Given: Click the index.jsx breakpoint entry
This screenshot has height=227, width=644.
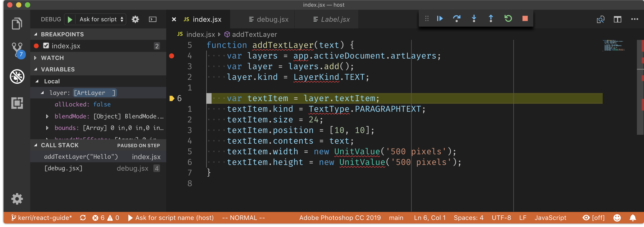Looking at the screenshot, I should point(98,46).
